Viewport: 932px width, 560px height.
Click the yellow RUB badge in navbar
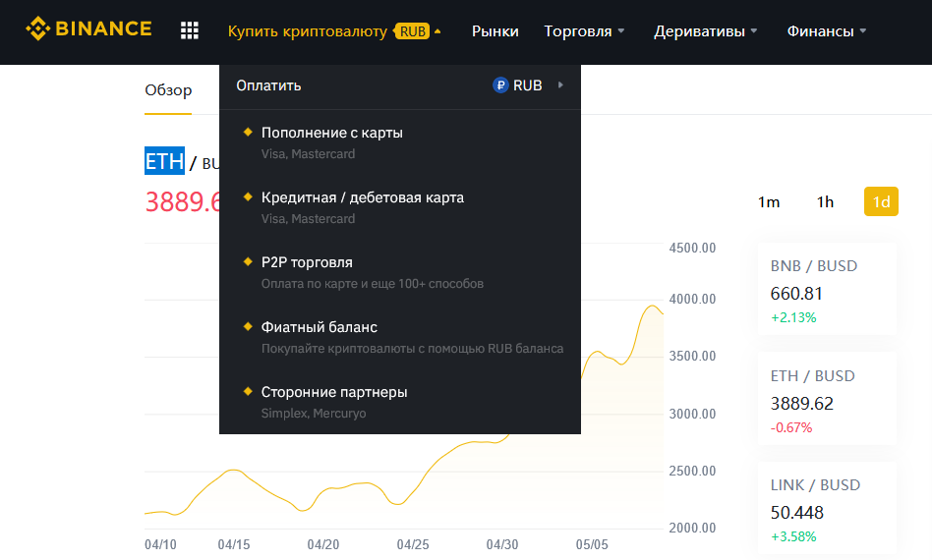[x=413, y=31]
